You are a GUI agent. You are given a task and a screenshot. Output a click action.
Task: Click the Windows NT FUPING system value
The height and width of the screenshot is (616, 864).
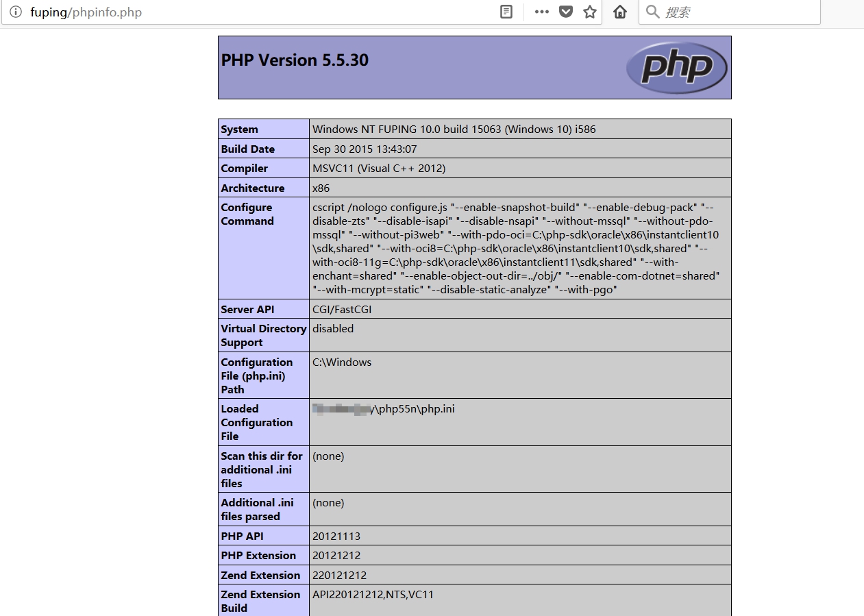(x=454, y=129)
